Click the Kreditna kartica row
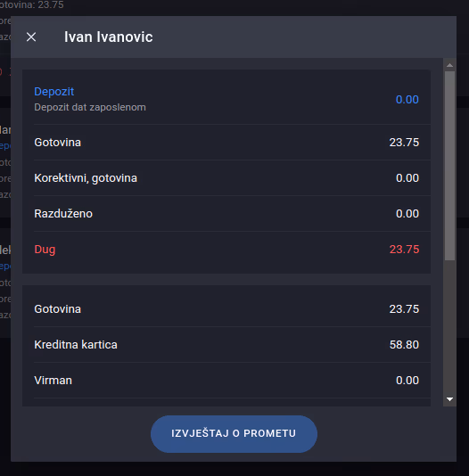Screen dimensions: 469x476 (226, 345)
